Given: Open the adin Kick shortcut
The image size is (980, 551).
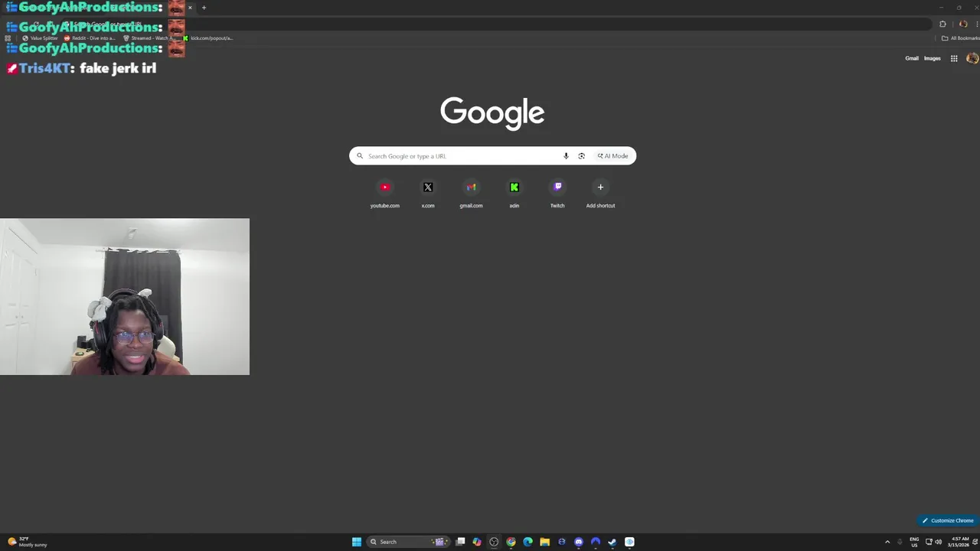Looking at the screenshot, I should (x=514, y=194).
